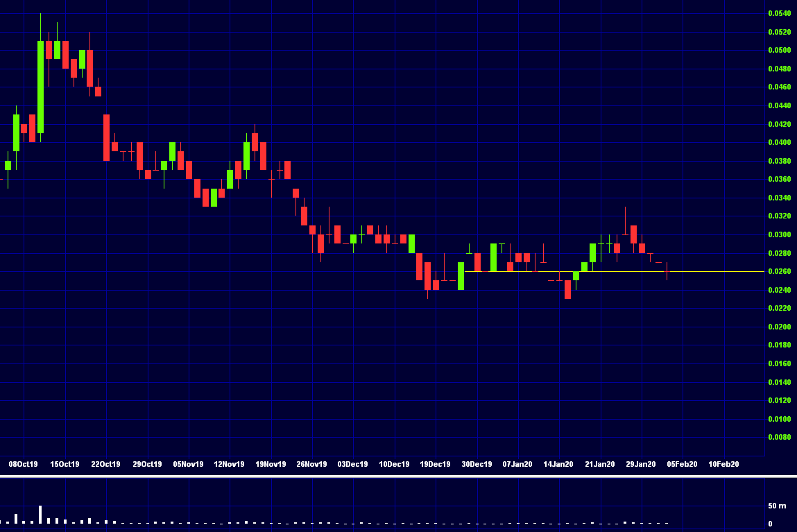Click the 0.0180 price label

(779, 345)
